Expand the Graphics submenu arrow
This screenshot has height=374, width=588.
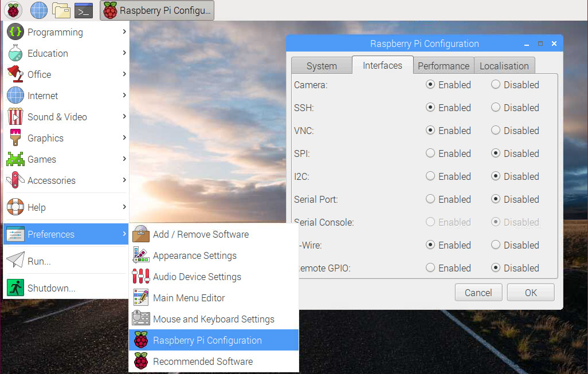(124, 137)
